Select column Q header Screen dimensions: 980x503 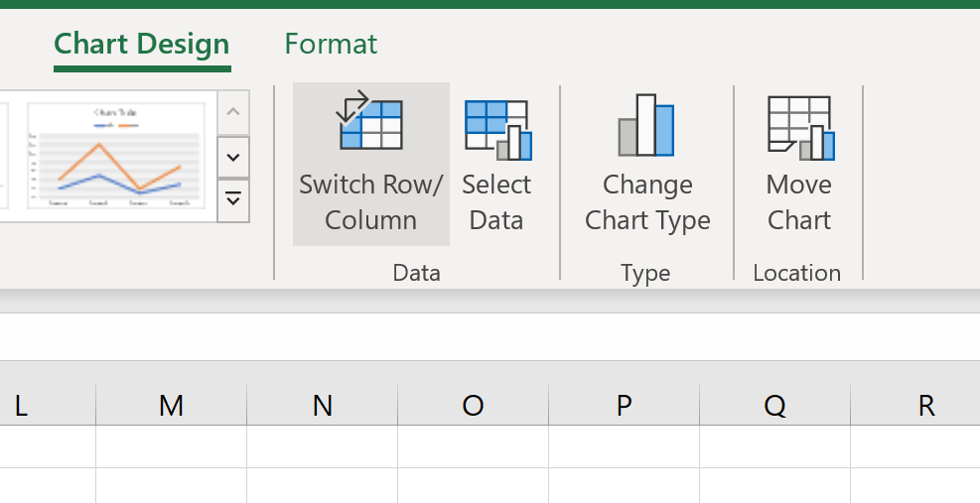775,405
